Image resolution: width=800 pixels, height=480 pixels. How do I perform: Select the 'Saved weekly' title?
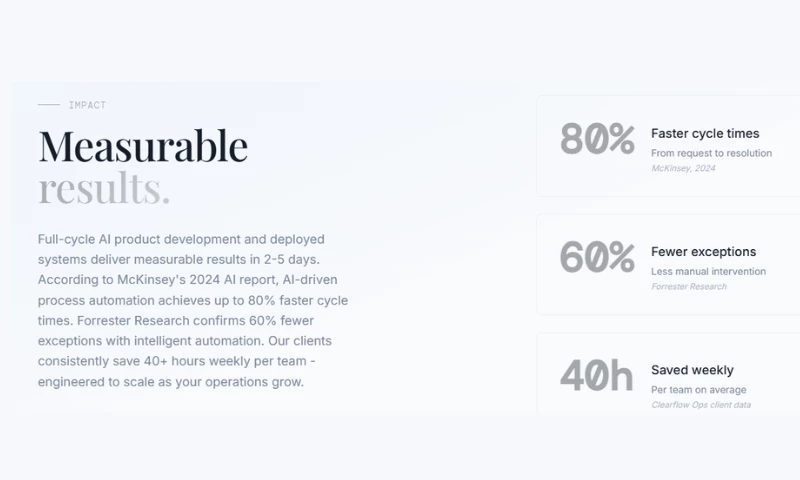[x=692, y=369]
